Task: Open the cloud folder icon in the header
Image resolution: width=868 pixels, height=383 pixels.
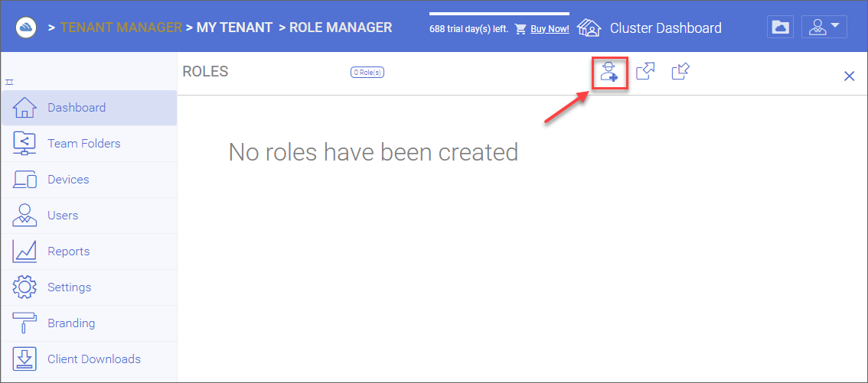Action: [781, 27]
